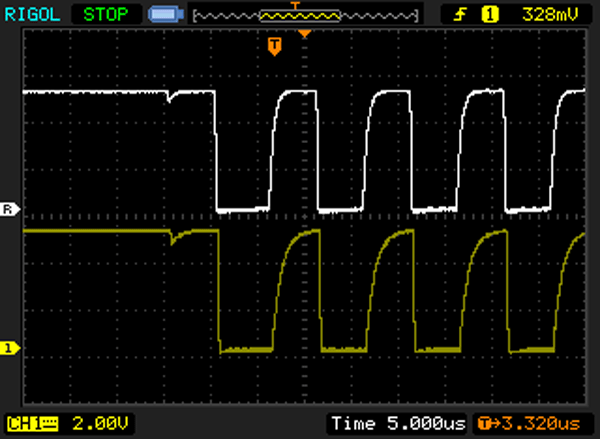Image resolution: width=600 pixels, height=439 pixels.
Task: Click the R reference waveform ground marker
Action: (x=9, y=210)
